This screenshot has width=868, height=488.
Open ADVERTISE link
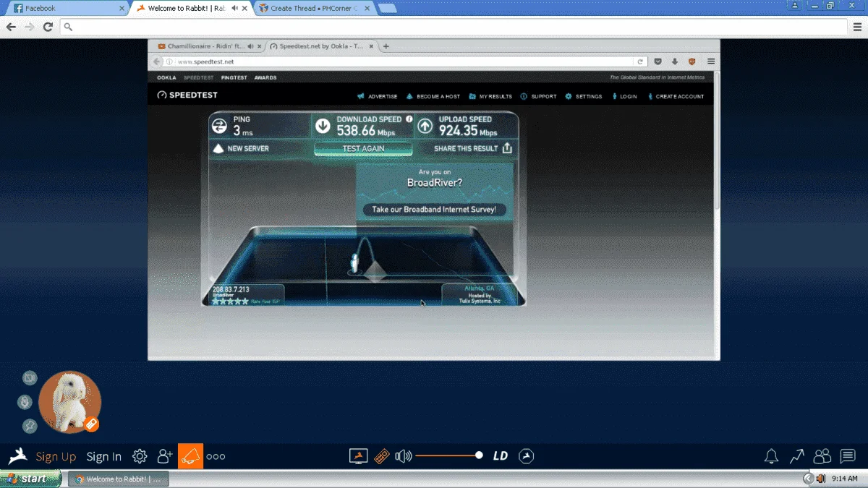pyautogui.click(x=378, y=96)
